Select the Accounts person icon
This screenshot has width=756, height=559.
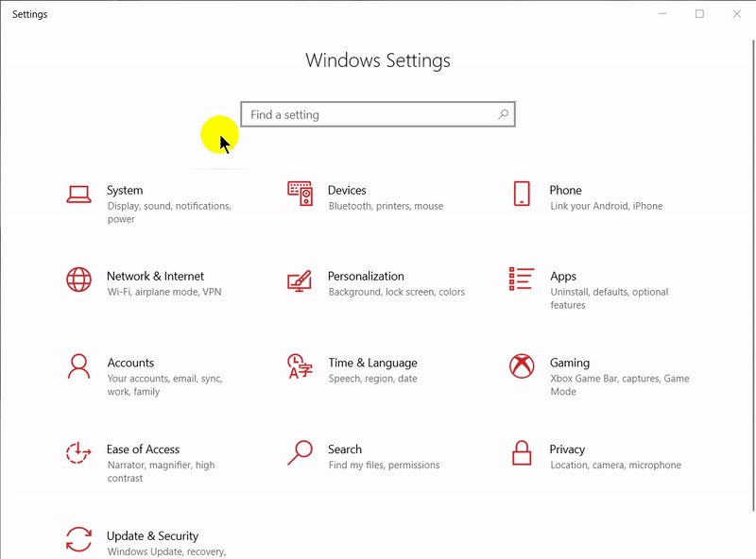pyautogui.click(x=78, y=366)
